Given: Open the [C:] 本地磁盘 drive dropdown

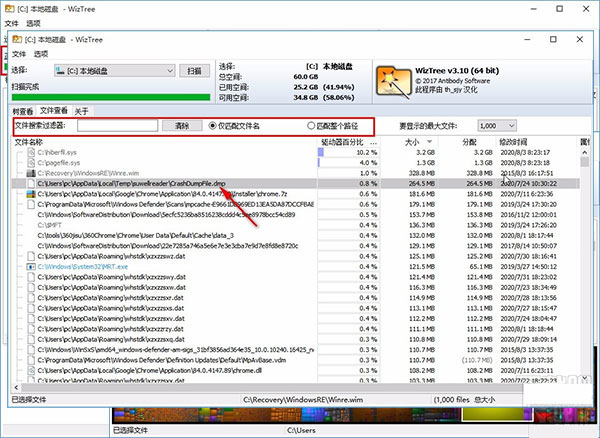Looking at the screenshot, I should pyautogui.click(x=114, y=71).
